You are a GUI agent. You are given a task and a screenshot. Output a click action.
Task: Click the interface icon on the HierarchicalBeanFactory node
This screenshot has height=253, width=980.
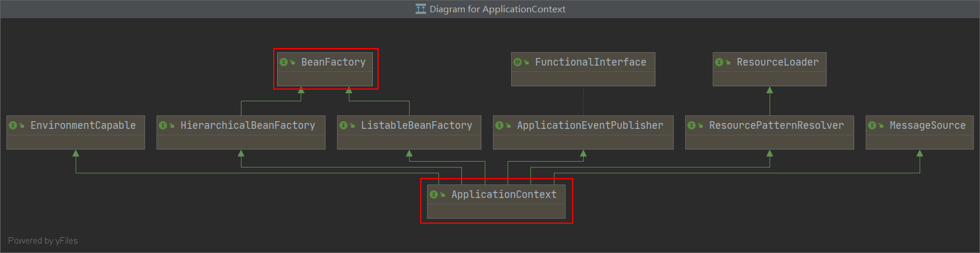(163, 125)
